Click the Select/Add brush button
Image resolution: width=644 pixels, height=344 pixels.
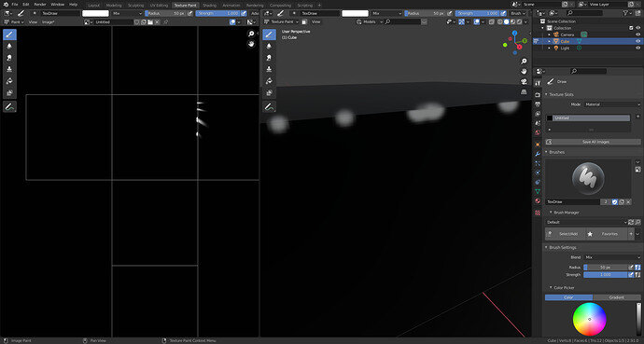pyautogui.click(x=566, y=234)
